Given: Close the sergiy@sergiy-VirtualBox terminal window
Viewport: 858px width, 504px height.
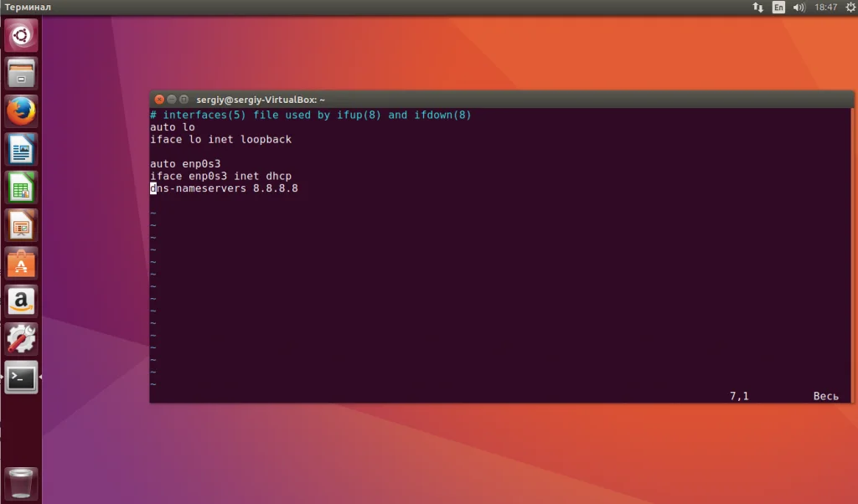Looking at the screenshot, I should (159, 99).
